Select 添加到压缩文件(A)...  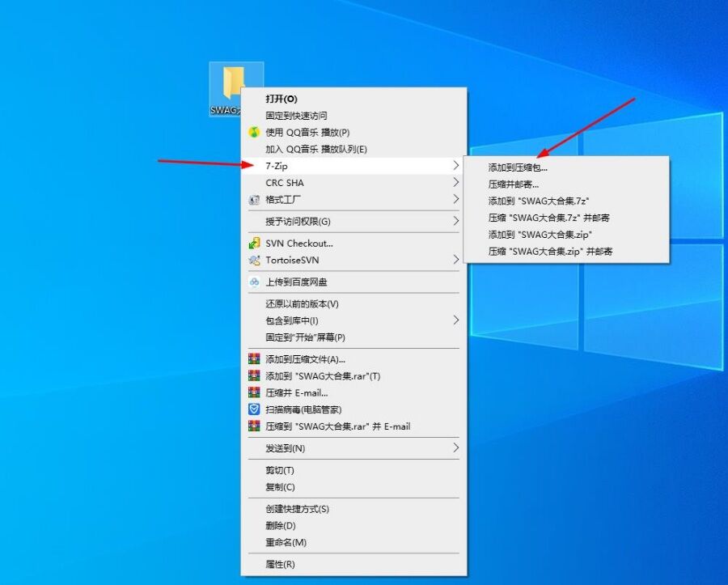353,359
